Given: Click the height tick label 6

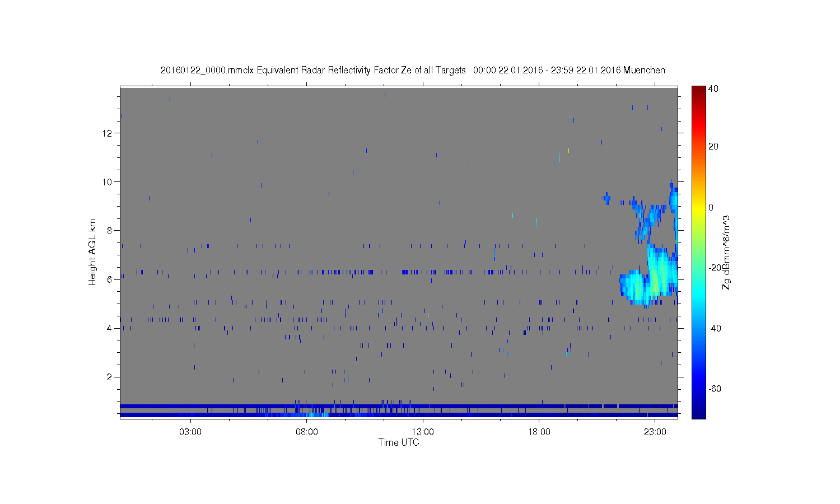Looking at the screenshot, I should click(110, 279).
